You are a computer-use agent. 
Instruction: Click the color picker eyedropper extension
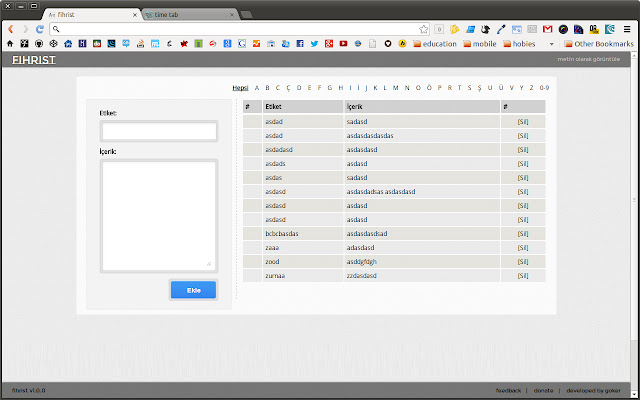(501, 29)
